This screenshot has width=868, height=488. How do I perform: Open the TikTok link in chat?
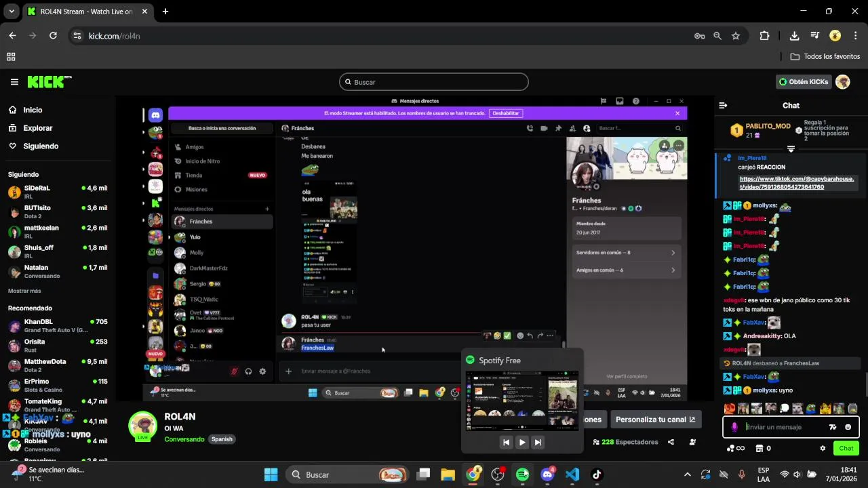point(796,183)
